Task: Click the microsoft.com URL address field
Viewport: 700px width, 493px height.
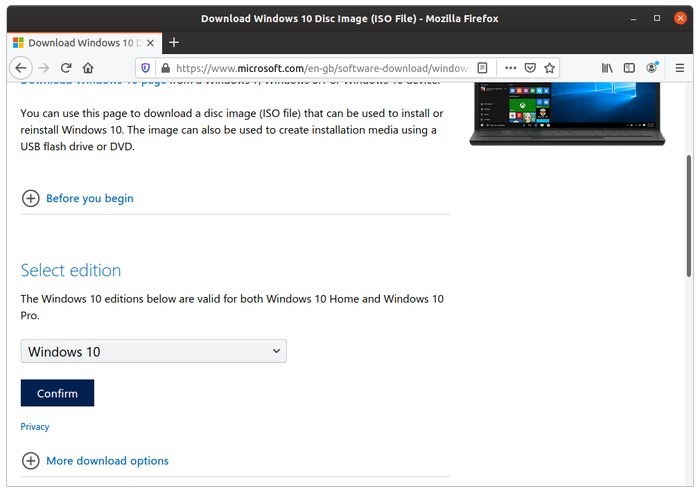Action: pyautogui.click(x=322, y=68)
